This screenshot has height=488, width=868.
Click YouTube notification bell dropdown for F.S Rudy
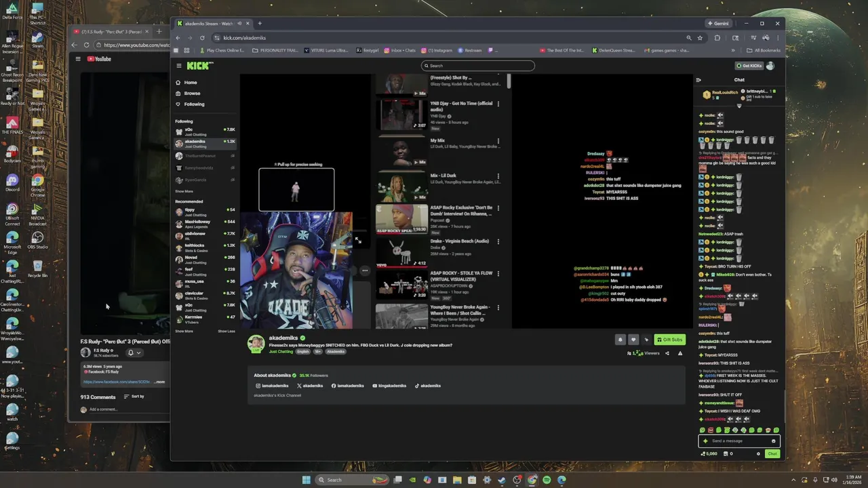(x=134, y=352)
